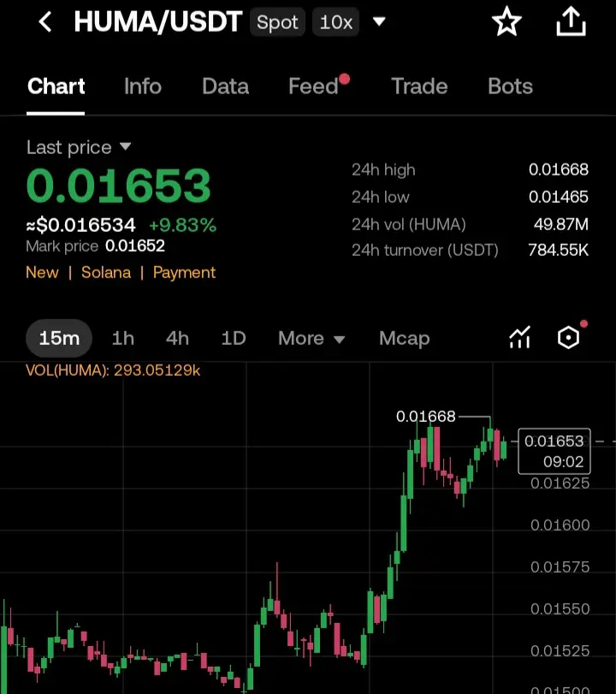Select the 4h timeframe

click(x=177, y=339)
